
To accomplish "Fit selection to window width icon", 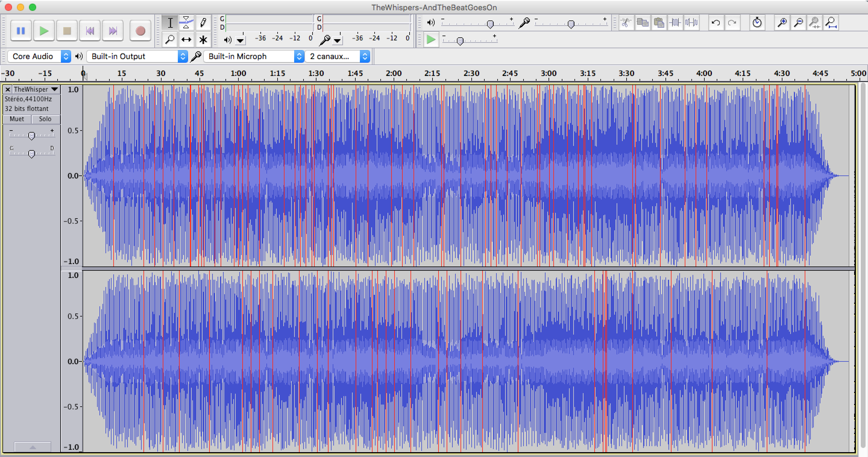I will click(x=815, y=23).
